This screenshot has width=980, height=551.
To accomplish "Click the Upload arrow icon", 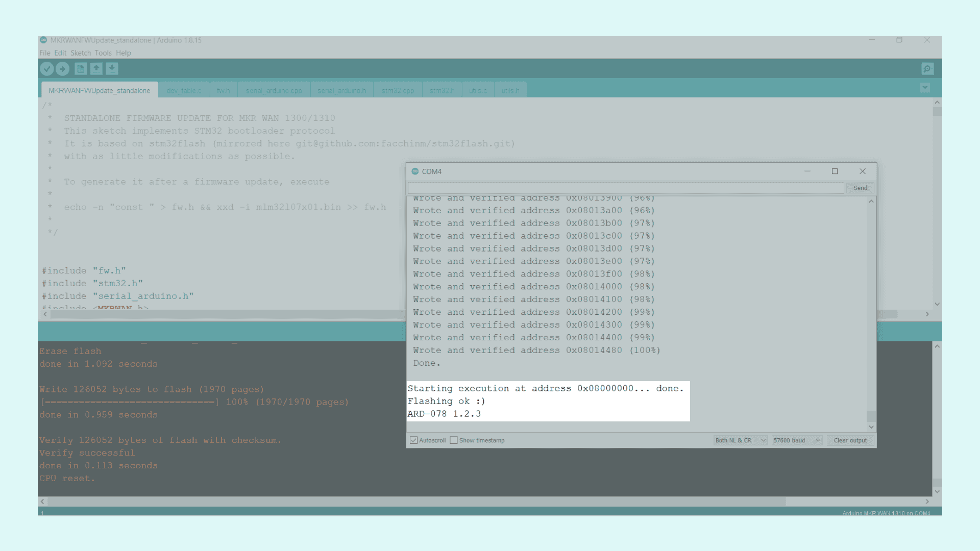I will (63, 68).
